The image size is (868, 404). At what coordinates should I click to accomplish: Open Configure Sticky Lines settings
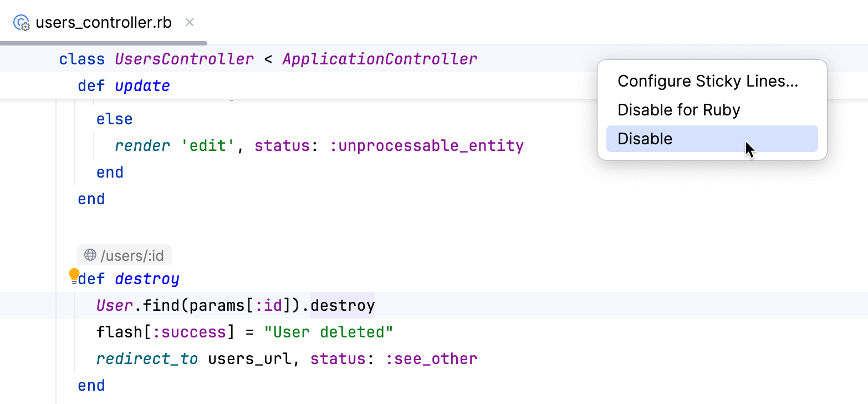[x=707, y=80]
